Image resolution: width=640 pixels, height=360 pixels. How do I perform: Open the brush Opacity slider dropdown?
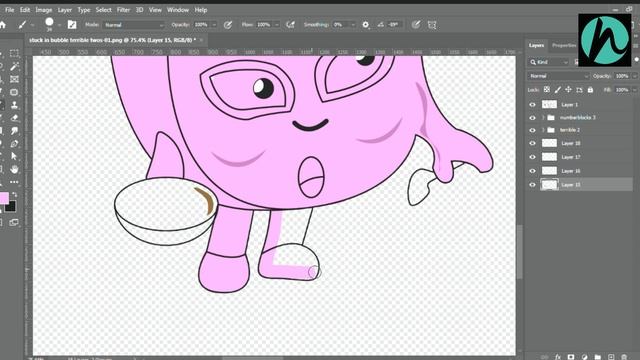pos(214,25)
